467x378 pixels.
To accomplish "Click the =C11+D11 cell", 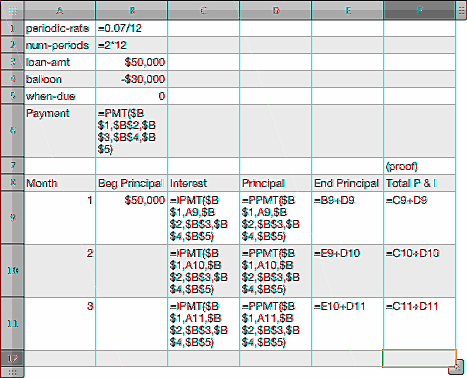I will [420, 324].
